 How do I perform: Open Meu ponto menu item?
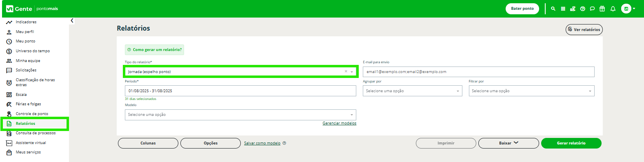[x=25, y=41]
